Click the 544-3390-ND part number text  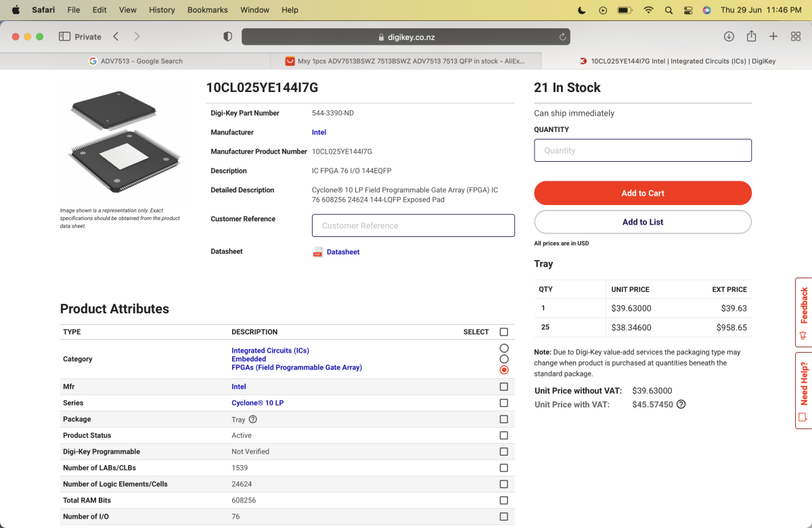[333, 113]
